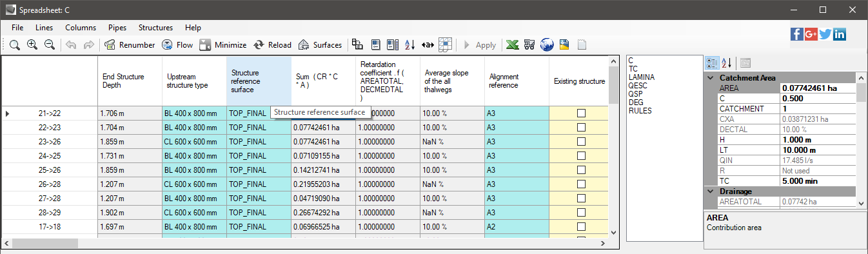868x254 pixels.
Task: Click cell CL 600 x 600 mm in row 23->26
Action: pos(194,142)
